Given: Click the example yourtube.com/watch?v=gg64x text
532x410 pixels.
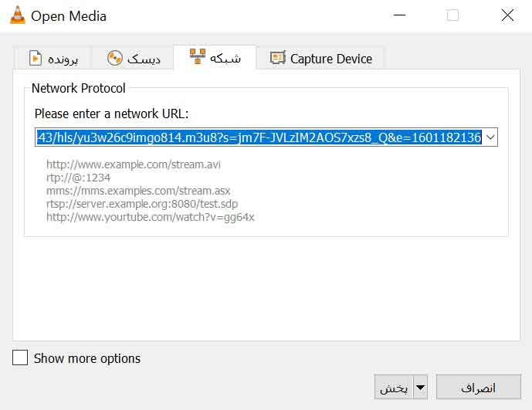Looking at the screenshot, I should tap(151, 217).
